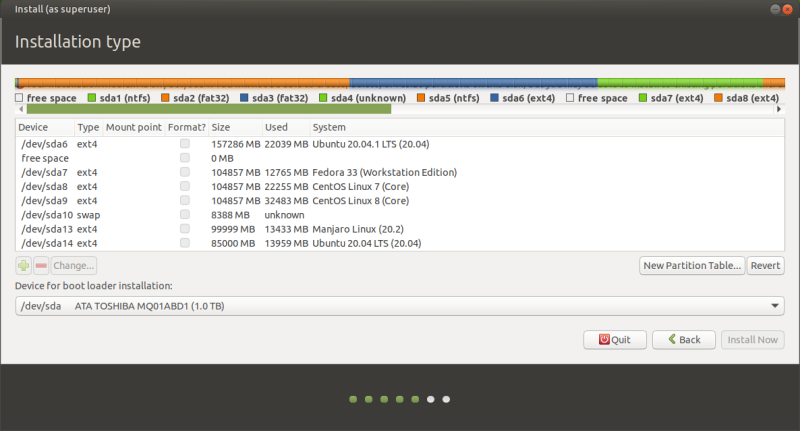800x431 pixels.
Task: Select the CentOS Linux 8 partition row
Action: 400,201
